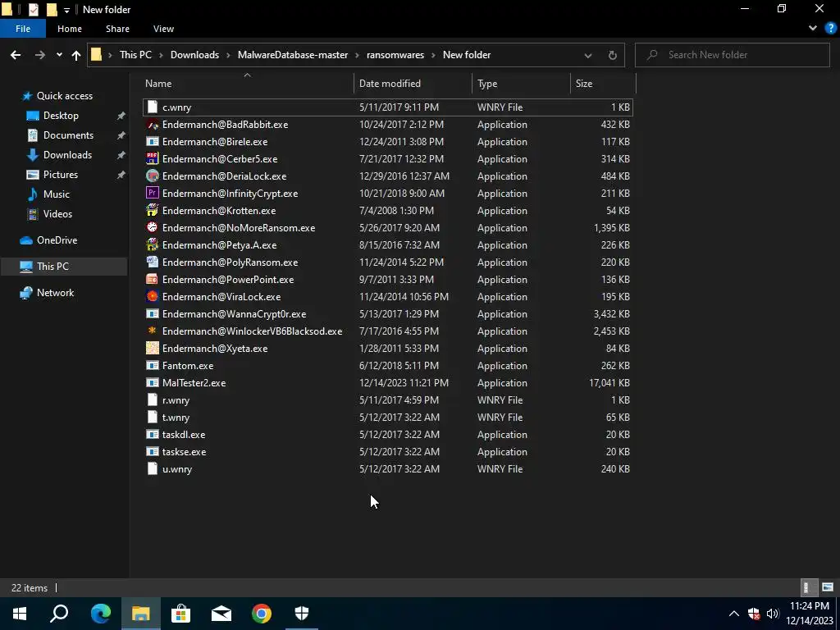This screenshot has height=630, width=840.
Task: Click the Properties quick access toolbar icon
Action: [33, 9]
